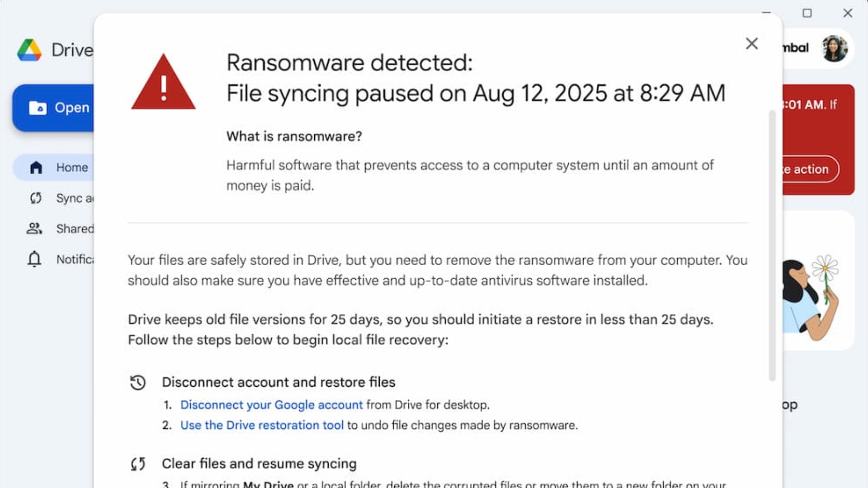Open the Notifications navigation item
Screen dimensions: 868x488
click(75, 259)
